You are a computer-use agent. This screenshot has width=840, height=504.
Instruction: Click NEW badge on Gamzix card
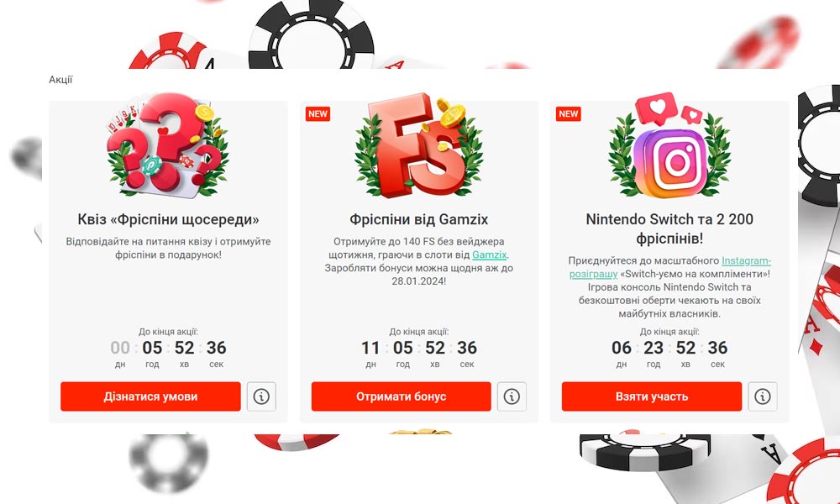[318, 113]
